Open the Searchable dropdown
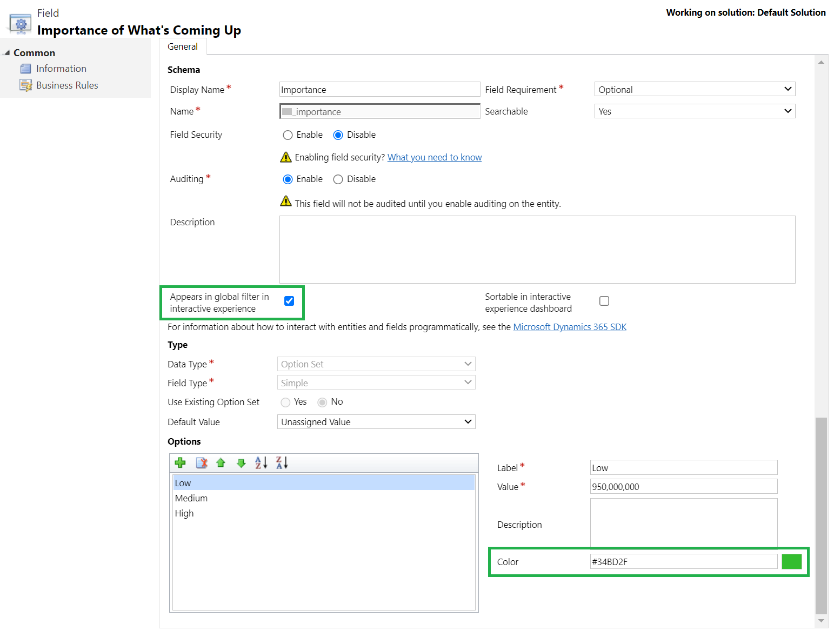The width and height of the screenshot is (834, 644). [x=695, y=111]
